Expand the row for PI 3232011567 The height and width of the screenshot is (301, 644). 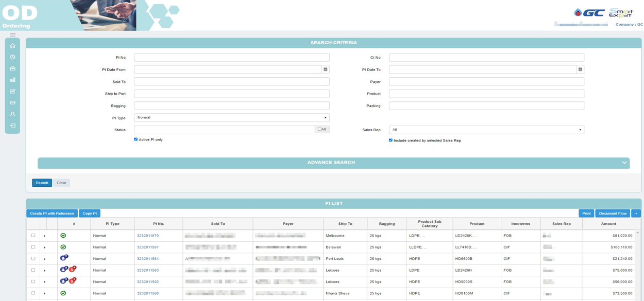tap(45, 247)
